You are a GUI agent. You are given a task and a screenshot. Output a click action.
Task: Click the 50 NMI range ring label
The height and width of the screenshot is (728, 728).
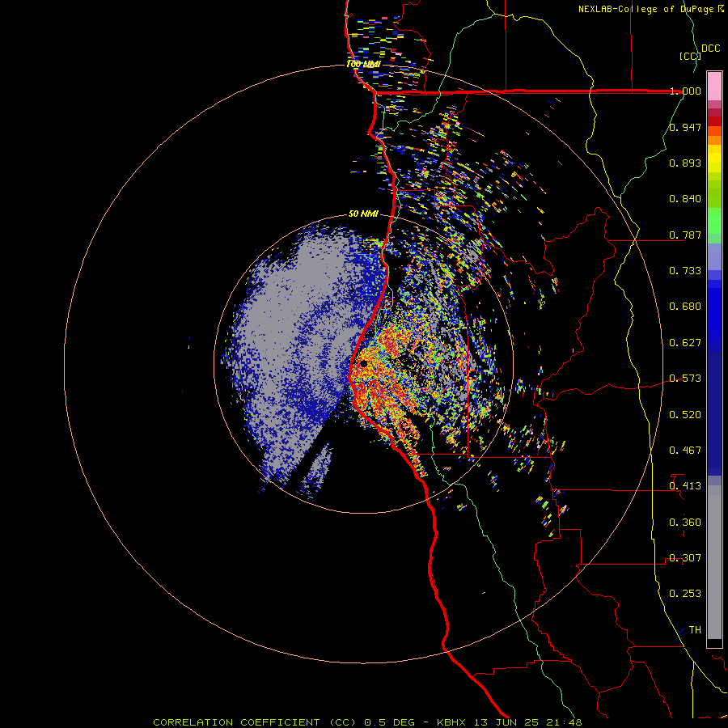363,214
